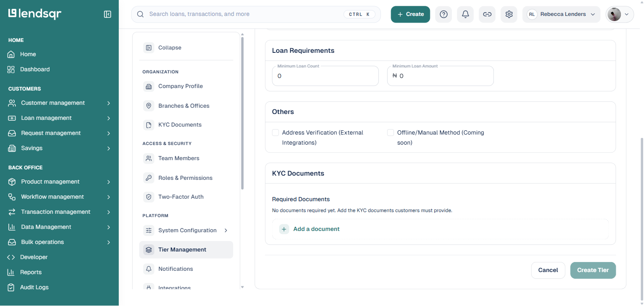Expand Workflow management submenu
Image resolution: width=644 pixels, height=306 pixels.
pyautogui.click(x=109, y=197)
